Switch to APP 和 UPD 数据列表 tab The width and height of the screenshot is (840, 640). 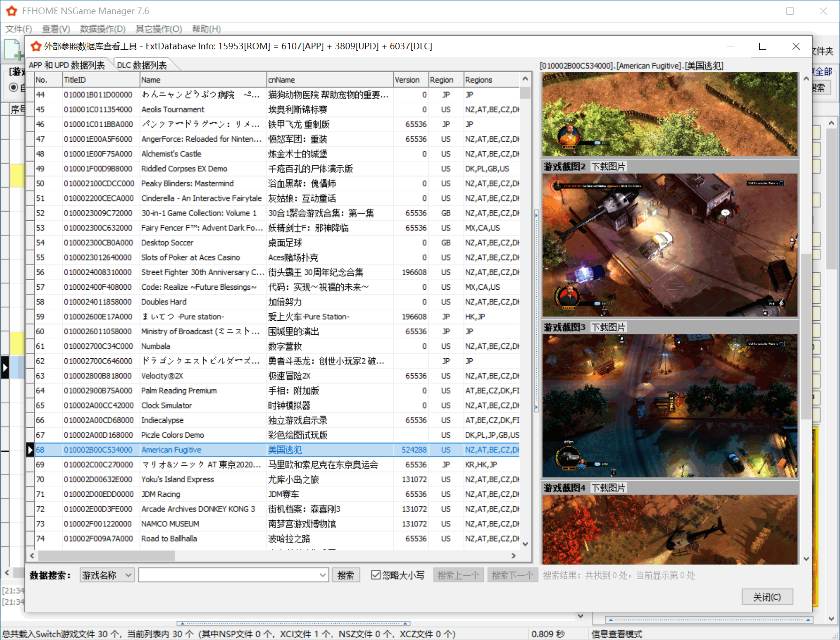[x=67, y=65]
